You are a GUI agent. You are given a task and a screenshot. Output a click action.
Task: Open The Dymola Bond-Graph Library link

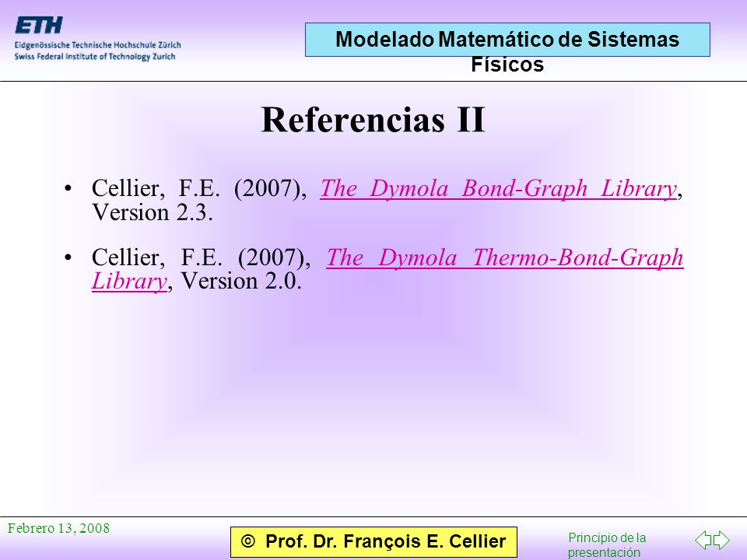pyautogui.click(x=498, y=188)
